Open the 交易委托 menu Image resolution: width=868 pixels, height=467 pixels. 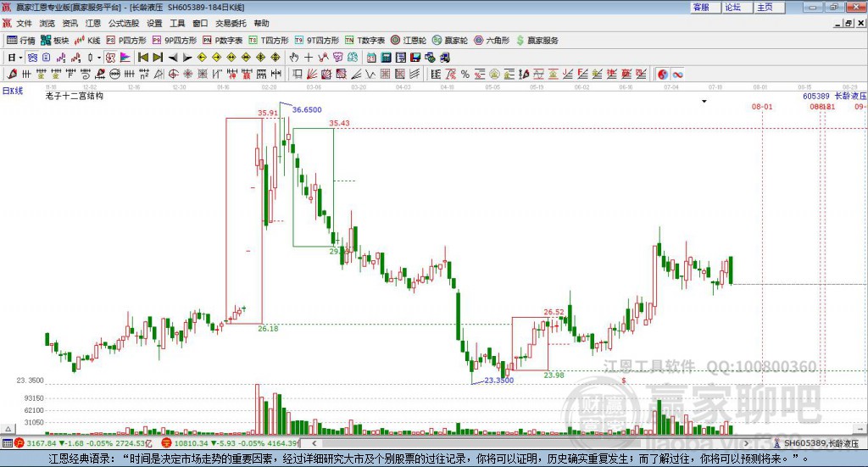(231, 23)
